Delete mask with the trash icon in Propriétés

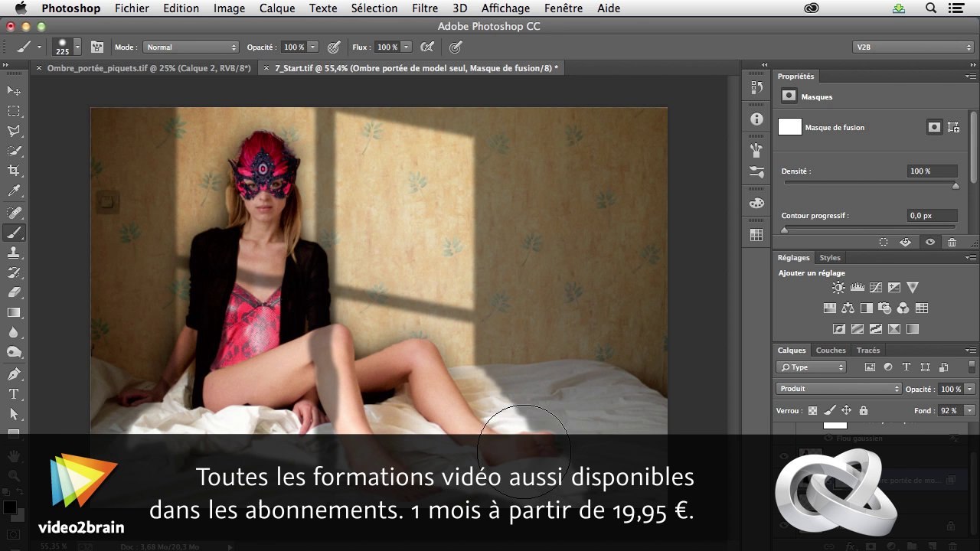[952, 242]
